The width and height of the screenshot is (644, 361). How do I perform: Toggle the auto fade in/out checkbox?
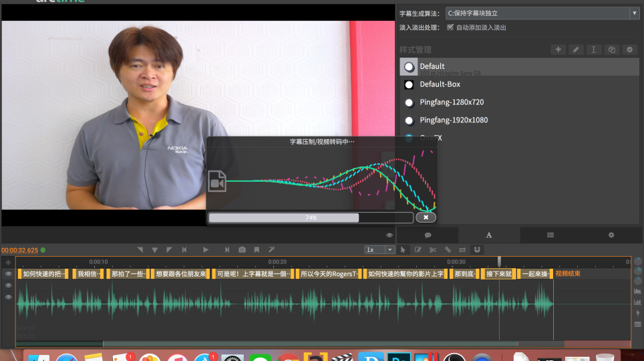pos(450,27)
